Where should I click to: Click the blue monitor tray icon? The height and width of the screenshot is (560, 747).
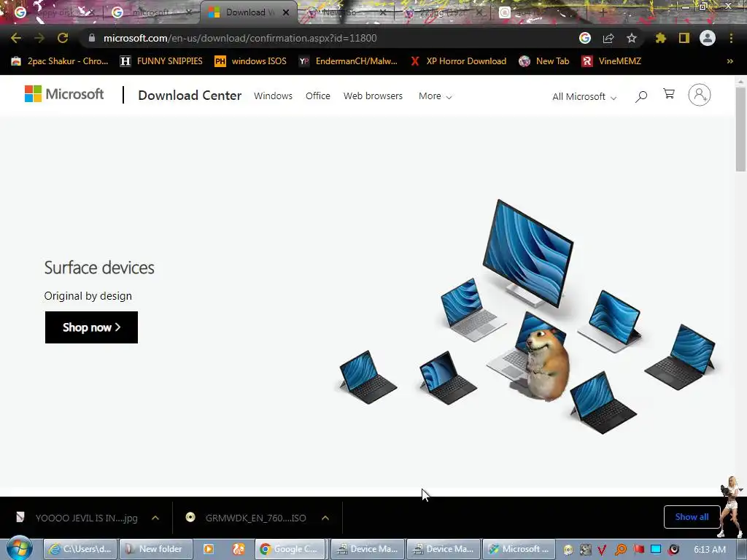pos(656,550)
